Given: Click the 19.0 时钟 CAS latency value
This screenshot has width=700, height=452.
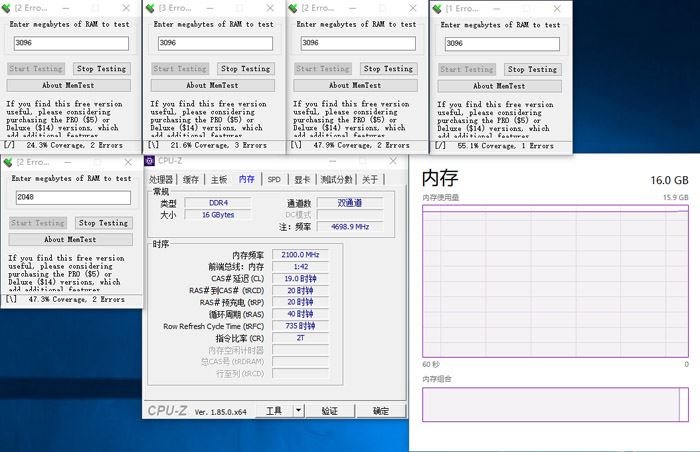Looking at the screenshot, I should click(300, 279).
